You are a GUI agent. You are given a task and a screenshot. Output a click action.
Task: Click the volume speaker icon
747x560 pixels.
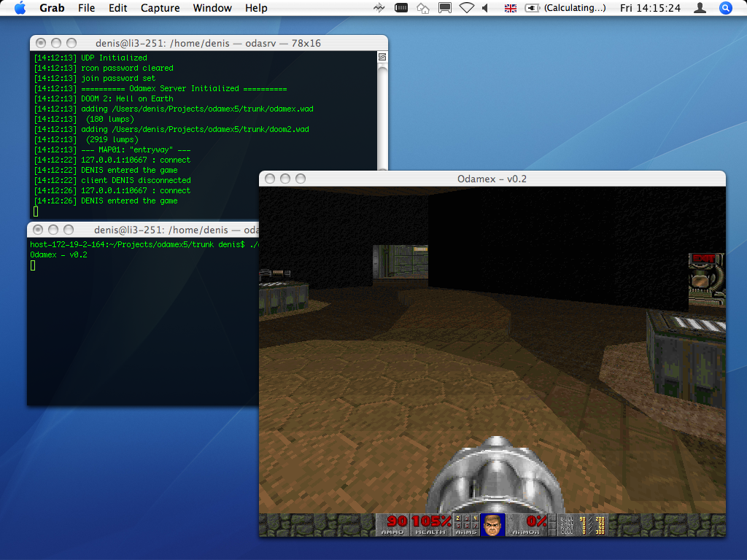485,8
